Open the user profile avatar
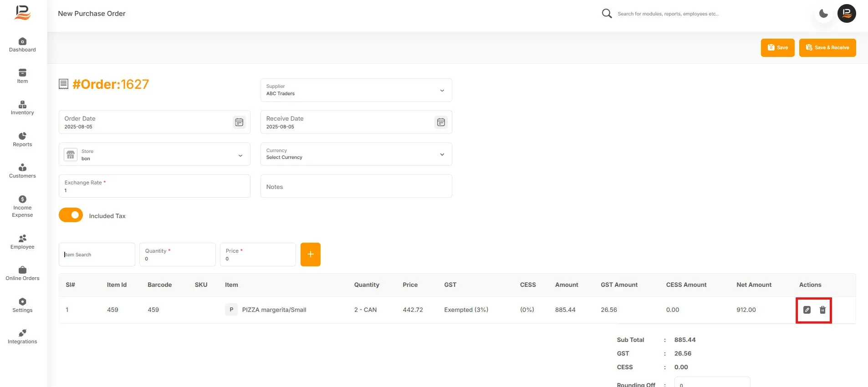Viewport: 868px width, 387px height. 847,14
